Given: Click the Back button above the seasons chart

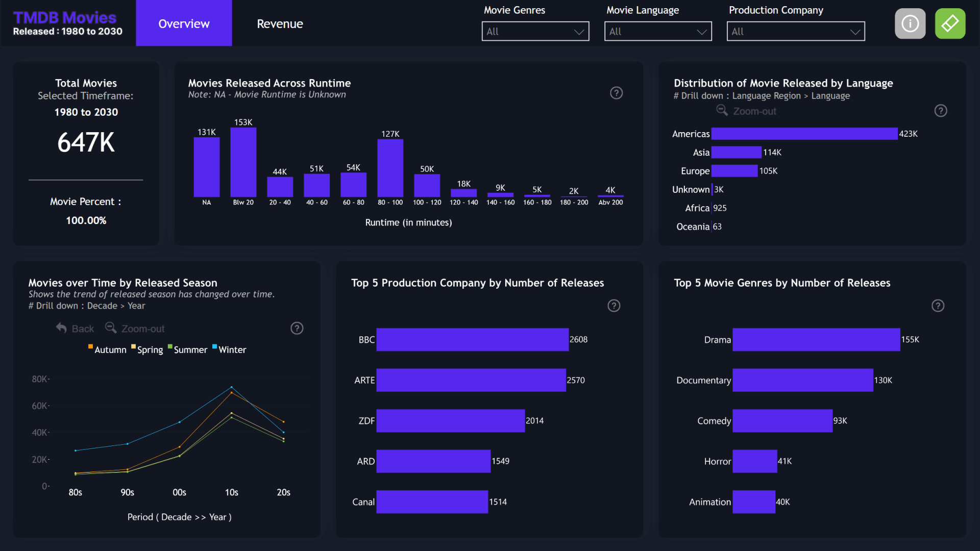Looking at the screenshot, I should (75, 328).
